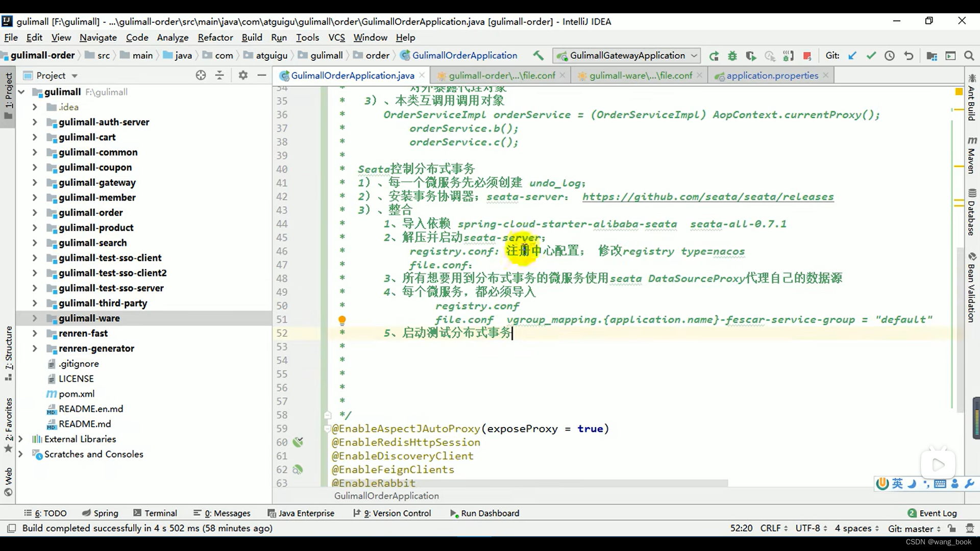Locate current file with crosshair icon
The width and height of the screenshot is (980, 551).
coord(201,76)
